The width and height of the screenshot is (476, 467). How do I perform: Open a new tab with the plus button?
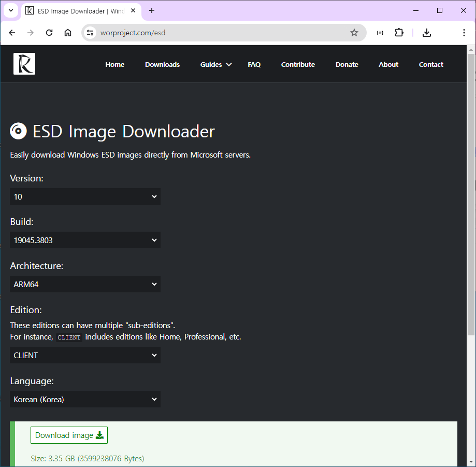click(x=152, y=11)
